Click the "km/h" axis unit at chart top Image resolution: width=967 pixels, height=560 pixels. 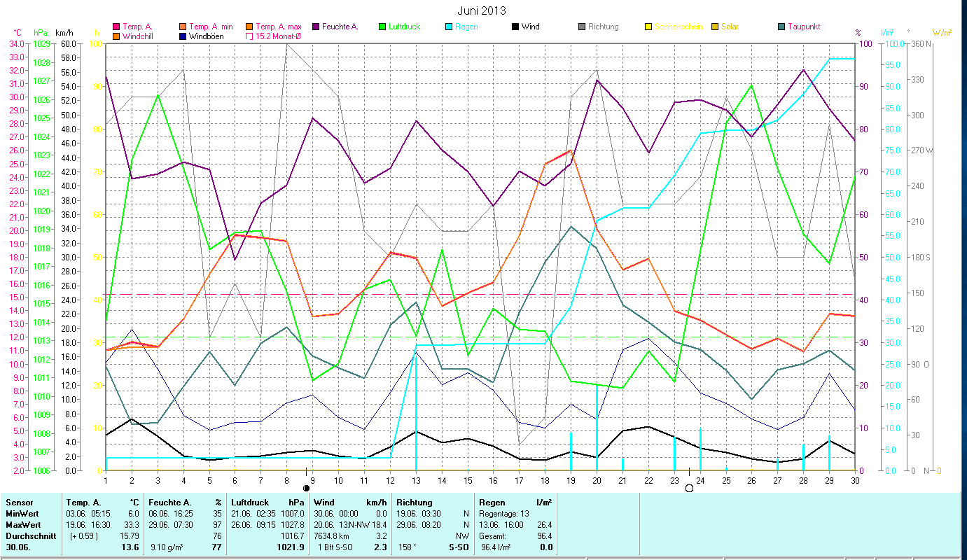pyautogui.click(x=64, y=32)
